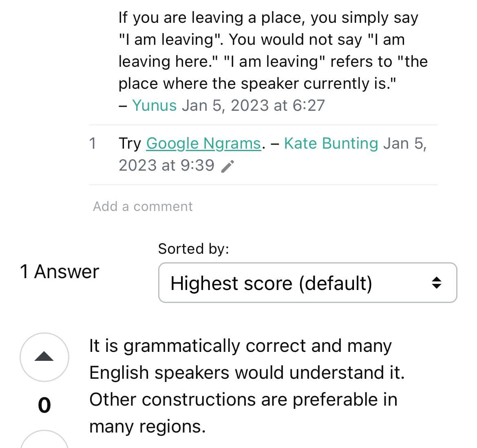Click Add a comment

tap(143, 206)
